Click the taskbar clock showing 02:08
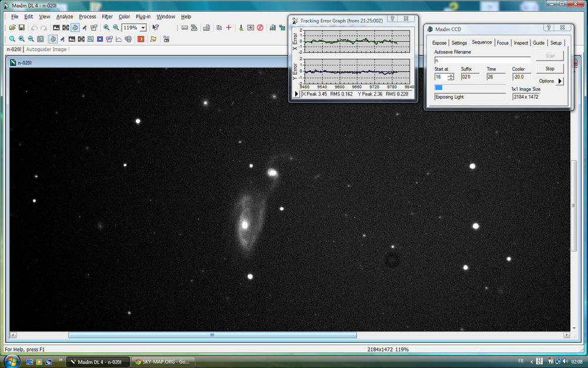Screen dimensions: 588x368 point(577,362)
